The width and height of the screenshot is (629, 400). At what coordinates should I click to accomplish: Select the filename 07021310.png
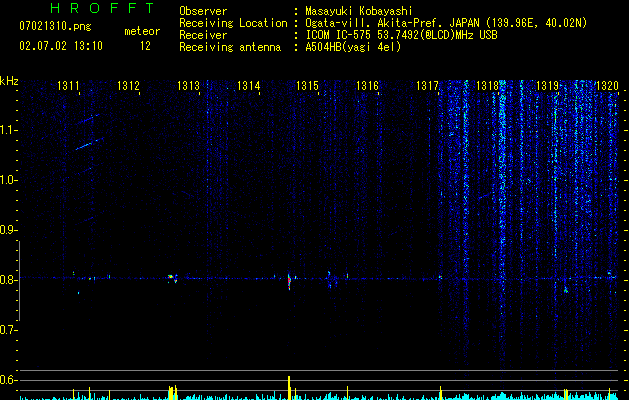(55, 27)
